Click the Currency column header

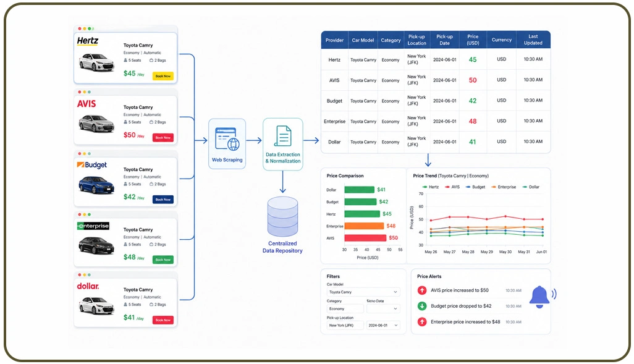(501, 40)
